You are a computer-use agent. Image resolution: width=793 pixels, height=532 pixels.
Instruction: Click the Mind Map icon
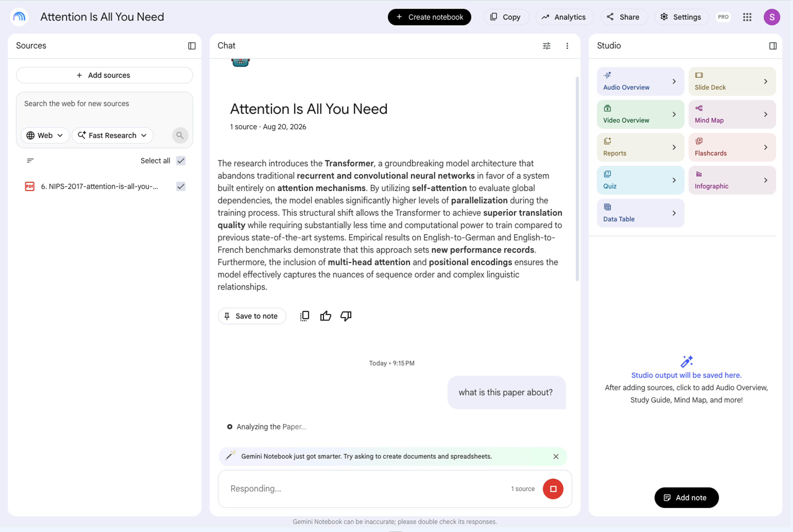[x=699, y=108]
